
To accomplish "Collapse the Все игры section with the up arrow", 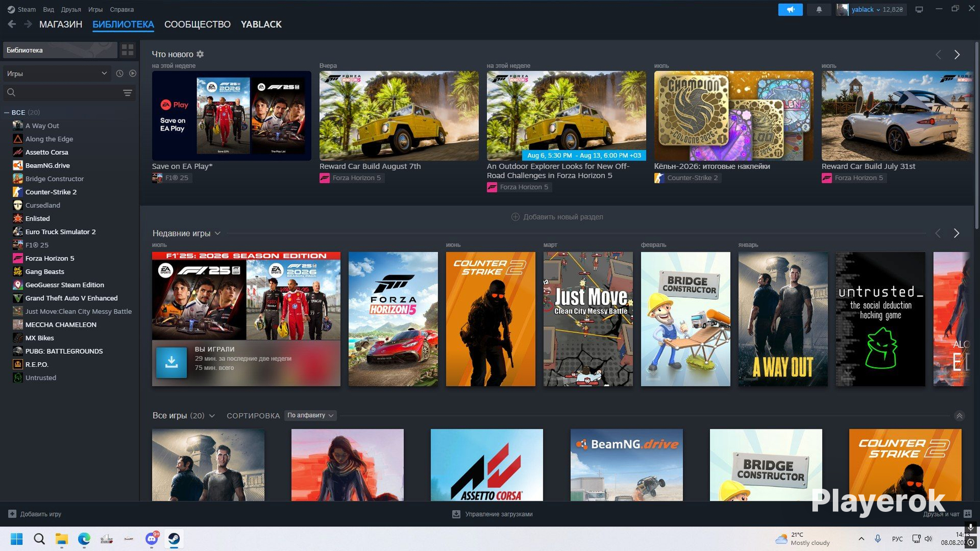I will click(x=959, y=416).
